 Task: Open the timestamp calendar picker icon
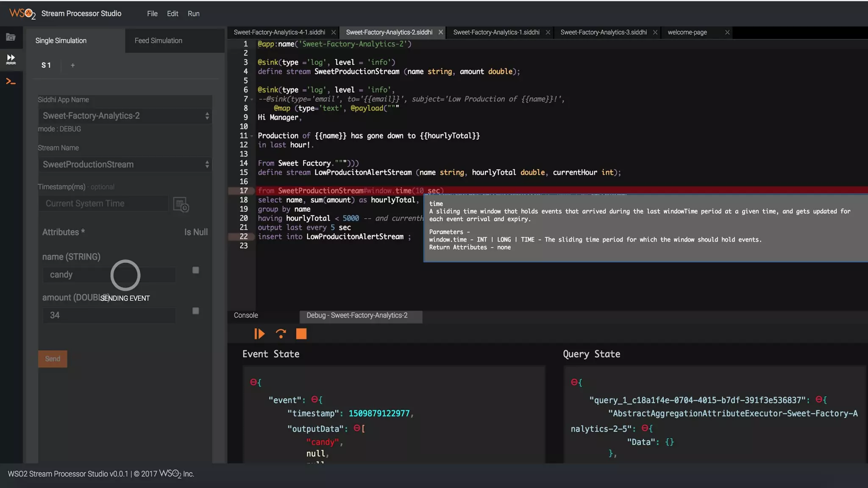pyautogui.click(x=181, y=205)
